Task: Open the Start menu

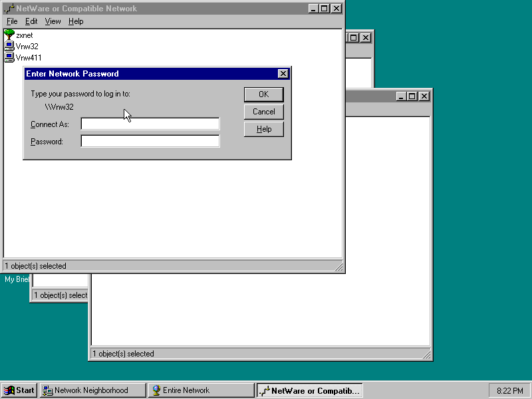Action: coord(19,390)
